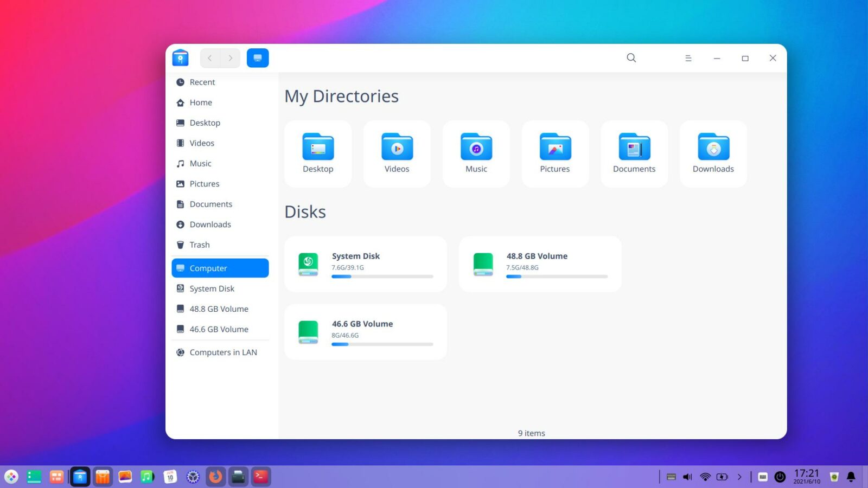
Task: Open the Computer view icon in the titlebar
Action: (258, 57)
